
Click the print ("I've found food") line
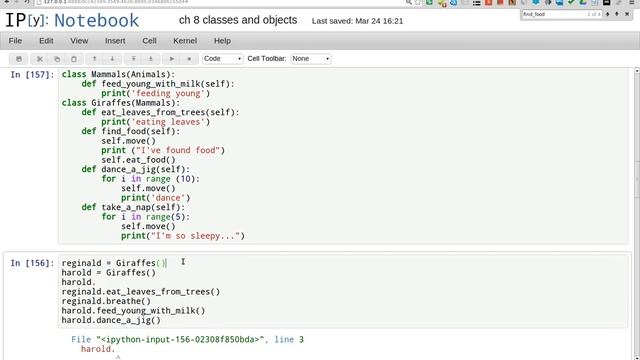click(x=163, y=150)
